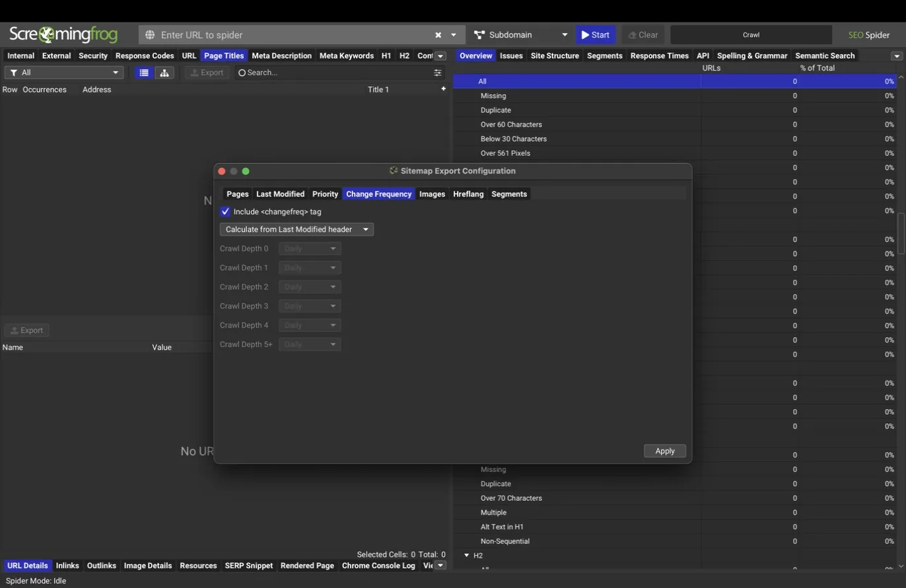
Task: Open the Inlinks bottom tab
Action: click(67, 566)
